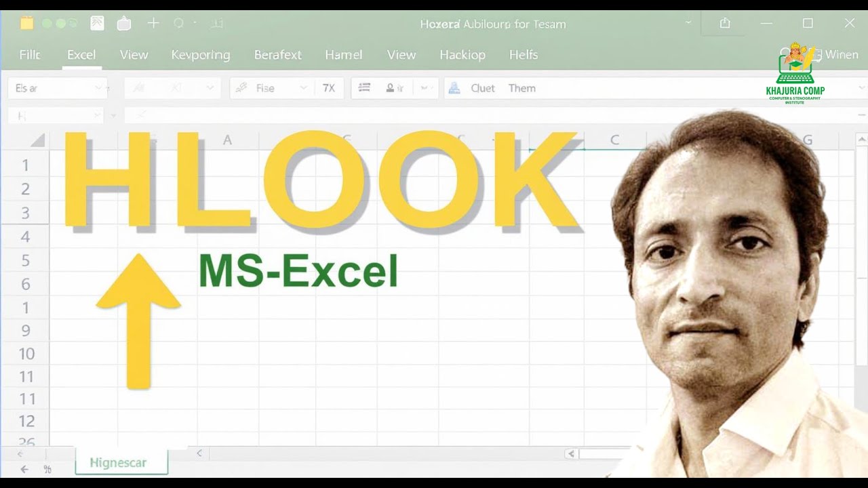Select the Berafext tab
The height and width of the screenshot is (488, 868).
pyautogui.click(x=278, y=55)
